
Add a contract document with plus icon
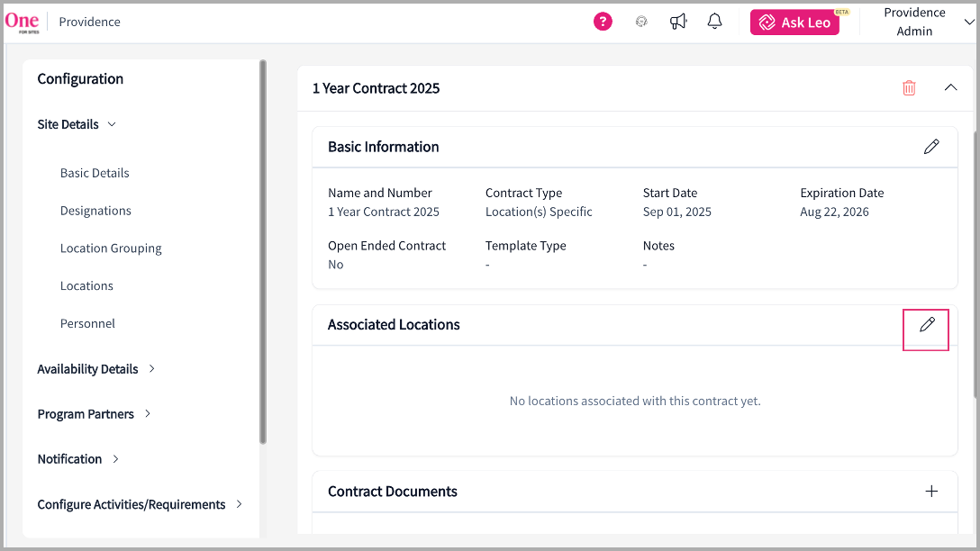(931, 492)
